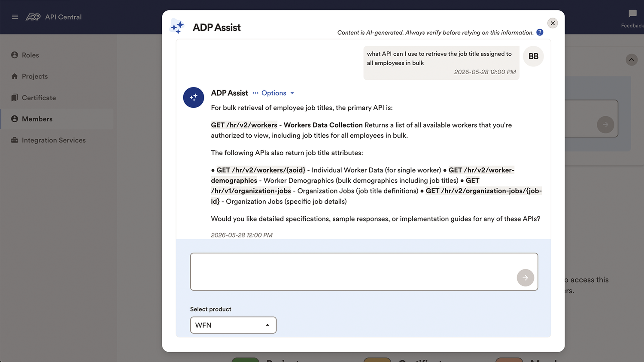The image size is (644, 362).
Task: Click the Workers Data Collection bold text
Action: pyautogui.click(x=323, y=125)
